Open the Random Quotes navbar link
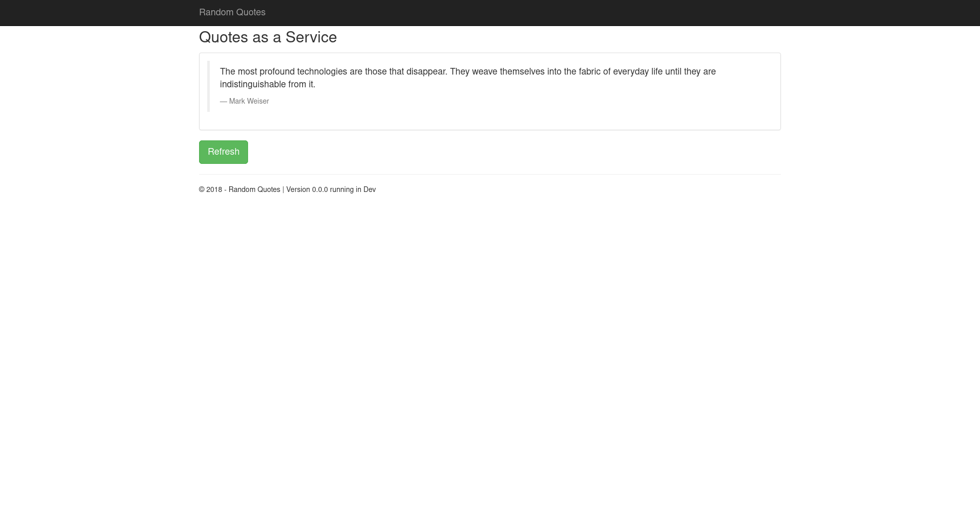Image resolution: width=980 pixels, height=508 pixels. pos(232,12)
